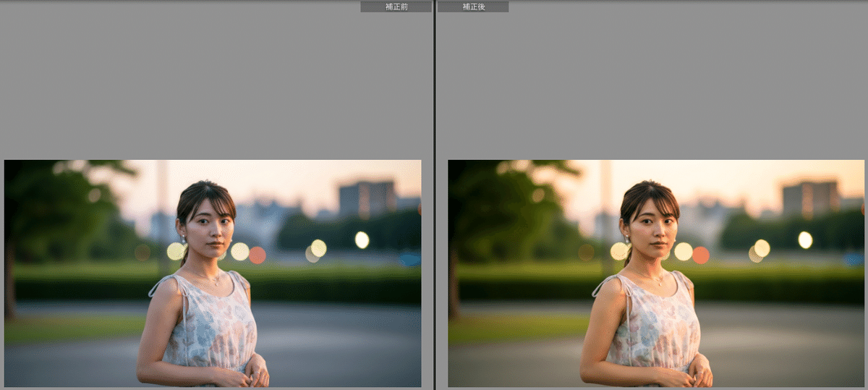Click the bright white bokeh light in the after photo
Image resolution: width=868 pixels, height=390 pixels.
pos(804,239)
